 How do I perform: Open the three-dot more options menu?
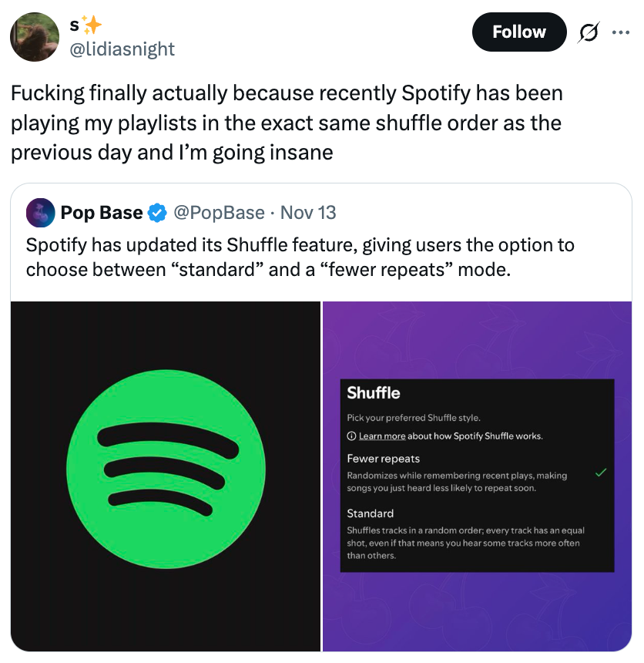point(619,32)
